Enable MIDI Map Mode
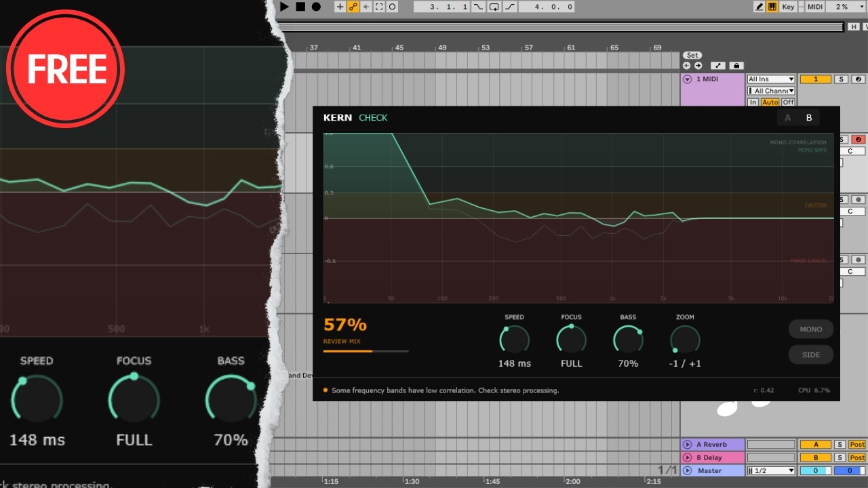The height and width of the screenshot is (488, 868). tap(815, 7)
